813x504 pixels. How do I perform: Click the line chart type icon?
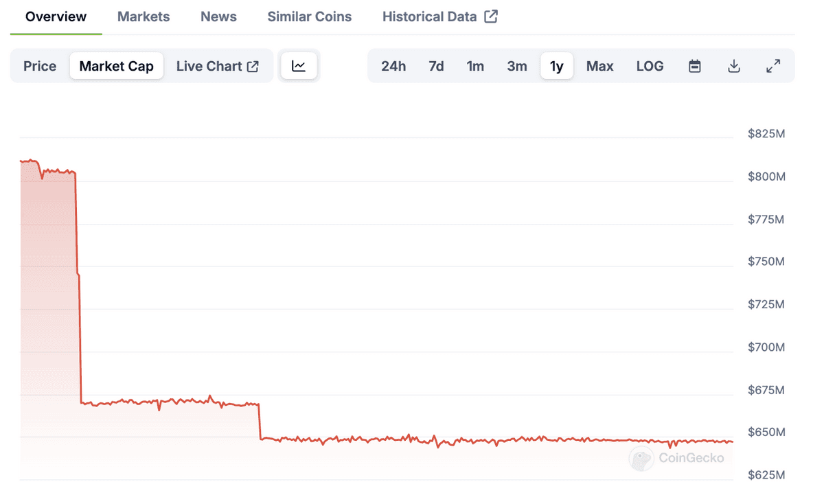tap(299, 66)
